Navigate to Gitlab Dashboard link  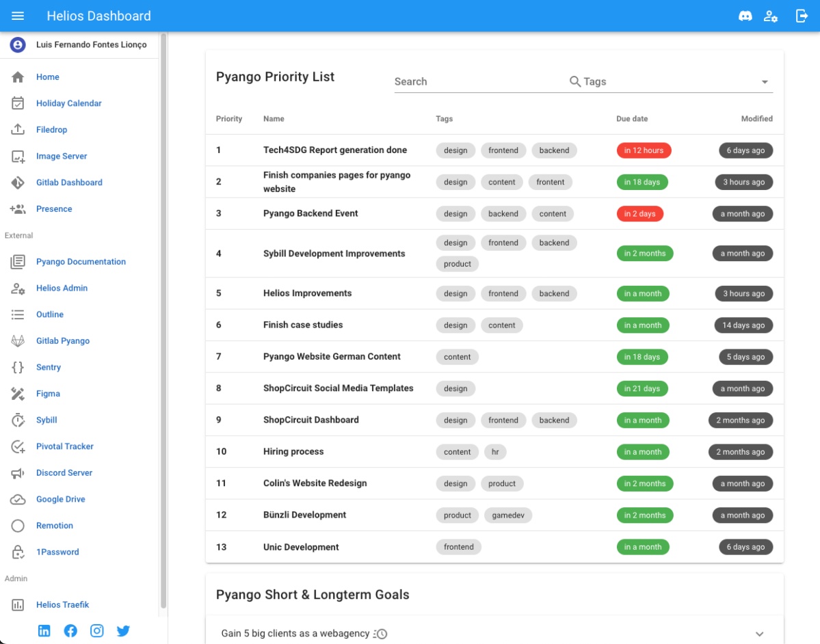[x=69, y=183]
